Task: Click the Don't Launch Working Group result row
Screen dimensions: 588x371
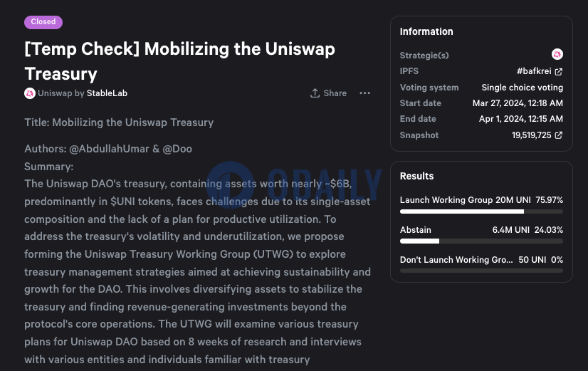Action: pyautogui.click(x=481, y=263)
